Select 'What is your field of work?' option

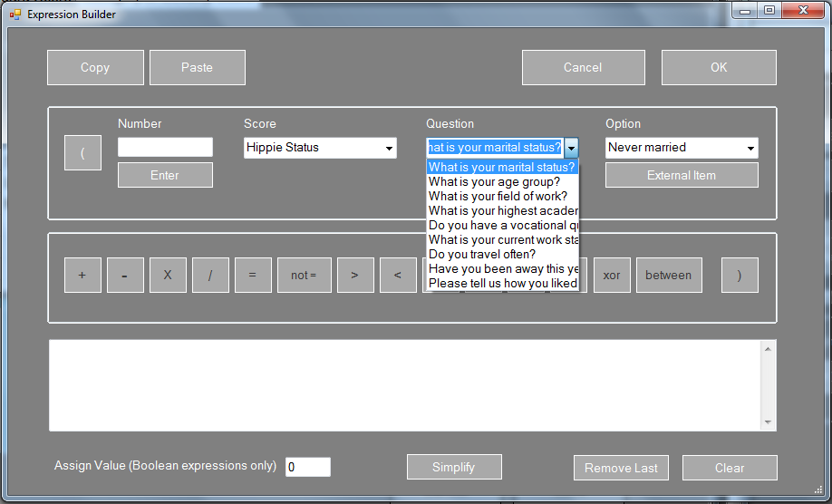[498, 196]
